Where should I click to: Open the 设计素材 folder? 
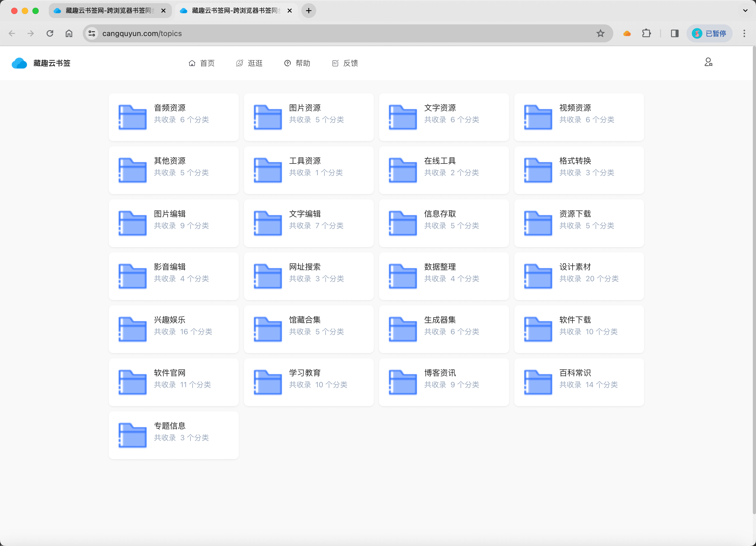point(579,276)
